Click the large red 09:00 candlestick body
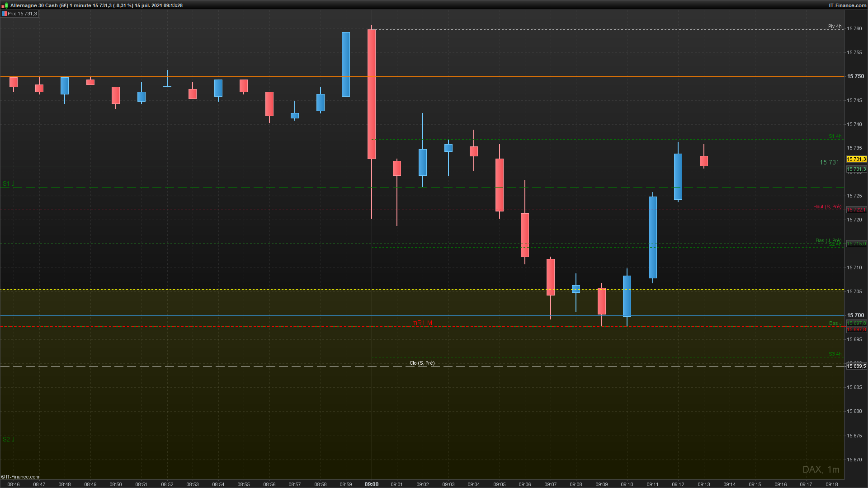The width and height of the screenshot is (868, 488). click(372, 94)
